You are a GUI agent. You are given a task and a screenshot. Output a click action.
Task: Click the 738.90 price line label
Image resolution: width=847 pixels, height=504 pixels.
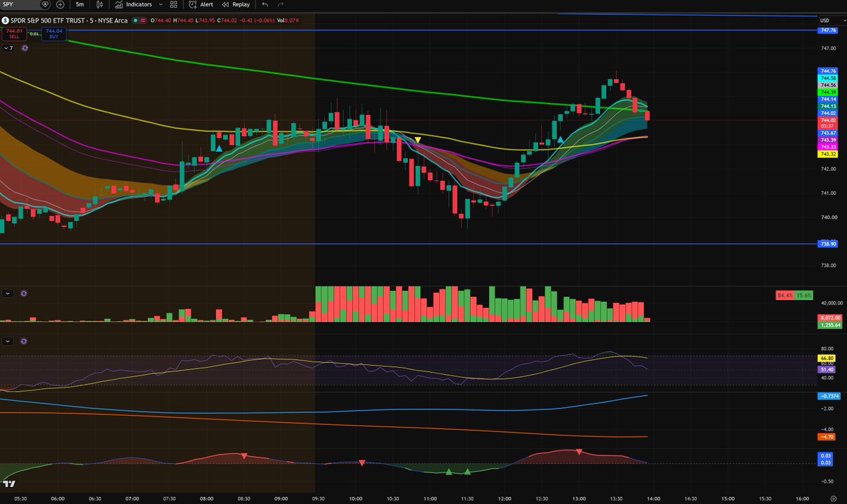tap(827, 244)
